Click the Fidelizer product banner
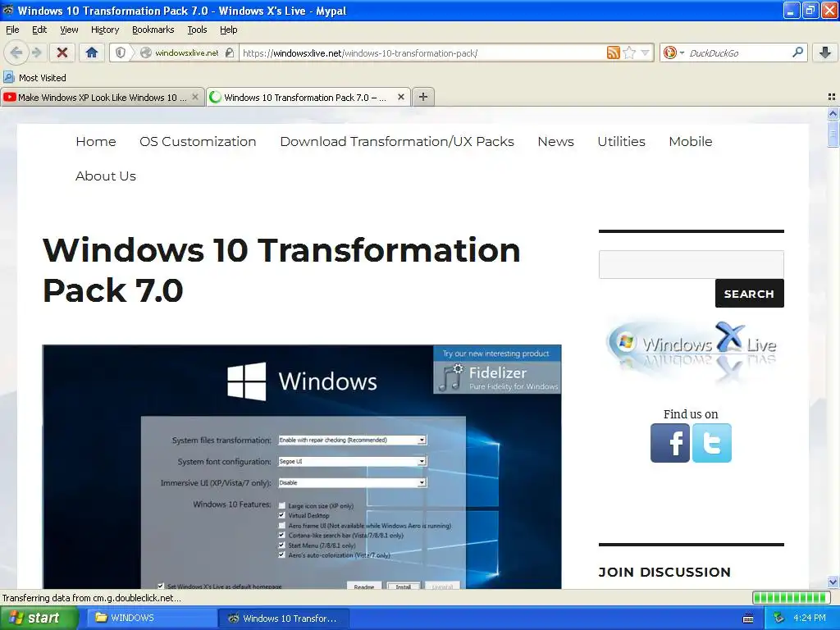This screenshot has width=840, height=630. point(497,370)
